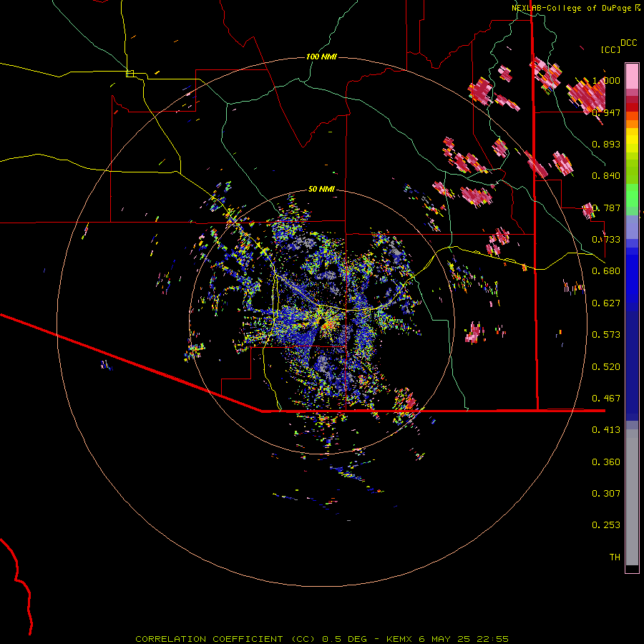
Task: Click the 0.360 legend value
Action: point(606,462)
